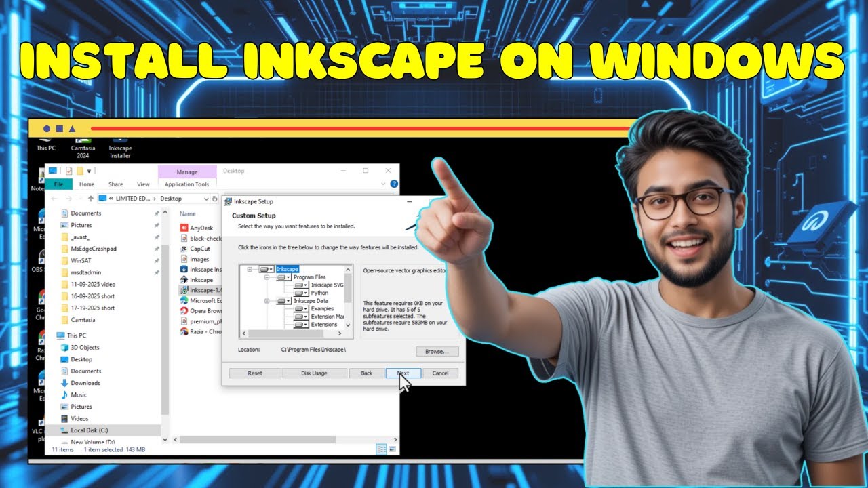Click the Reset button in setup

[255, 373]
